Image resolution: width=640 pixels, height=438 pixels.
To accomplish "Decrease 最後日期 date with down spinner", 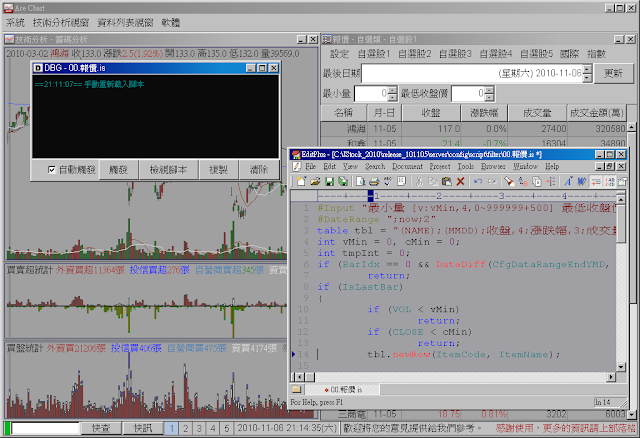I will (x=587, y=78).
